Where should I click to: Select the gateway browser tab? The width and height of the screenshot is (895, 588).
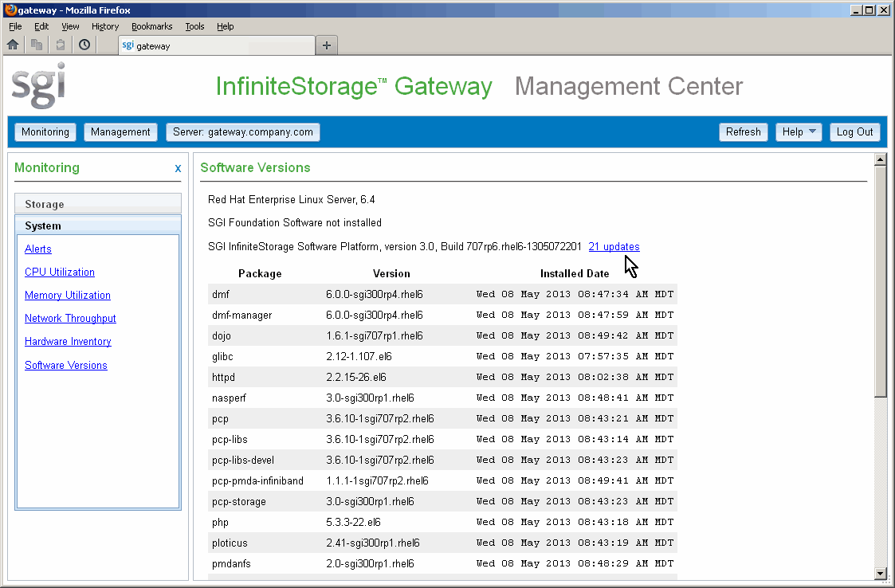tap(217, 45)
